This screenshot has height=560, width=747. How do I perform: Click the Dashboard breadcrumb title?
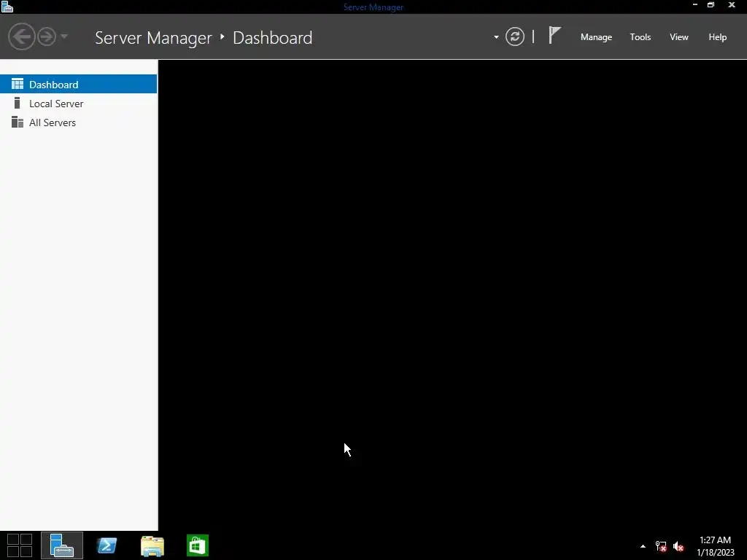click(x=273, y=38)
